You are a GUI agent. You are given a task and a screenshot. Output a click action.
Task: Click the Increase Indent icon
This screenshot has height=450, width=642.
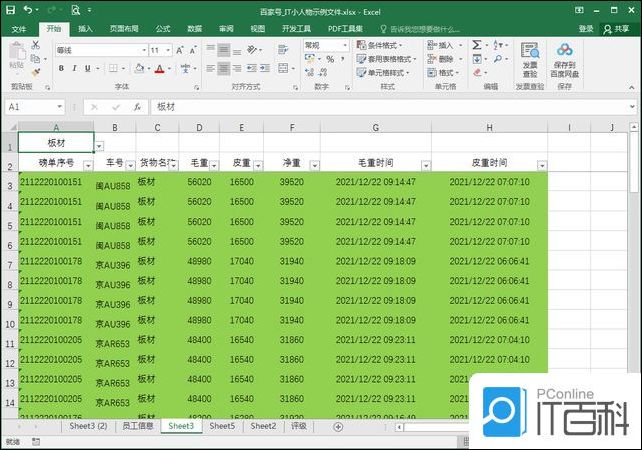265,68
